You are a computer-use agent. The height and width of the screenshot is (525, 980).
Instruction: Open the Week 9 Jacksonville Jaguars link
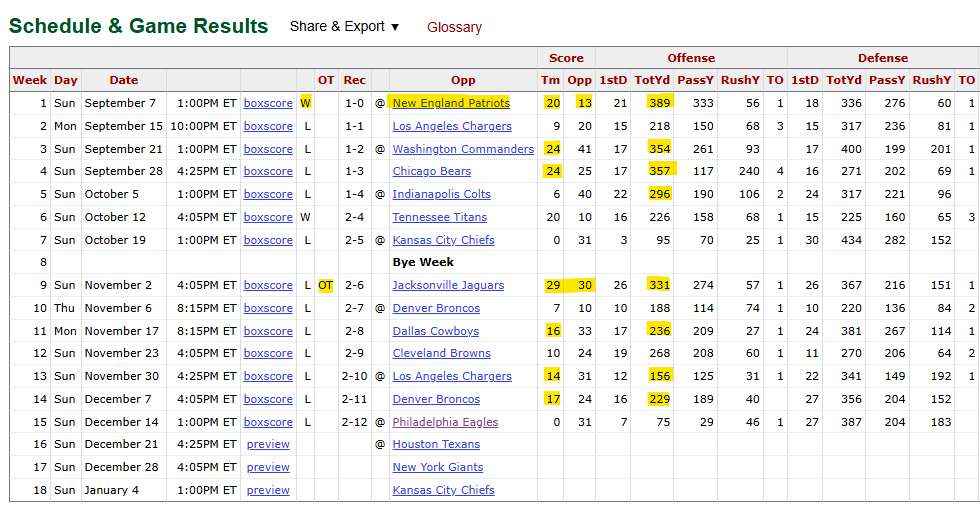point(448,285)
